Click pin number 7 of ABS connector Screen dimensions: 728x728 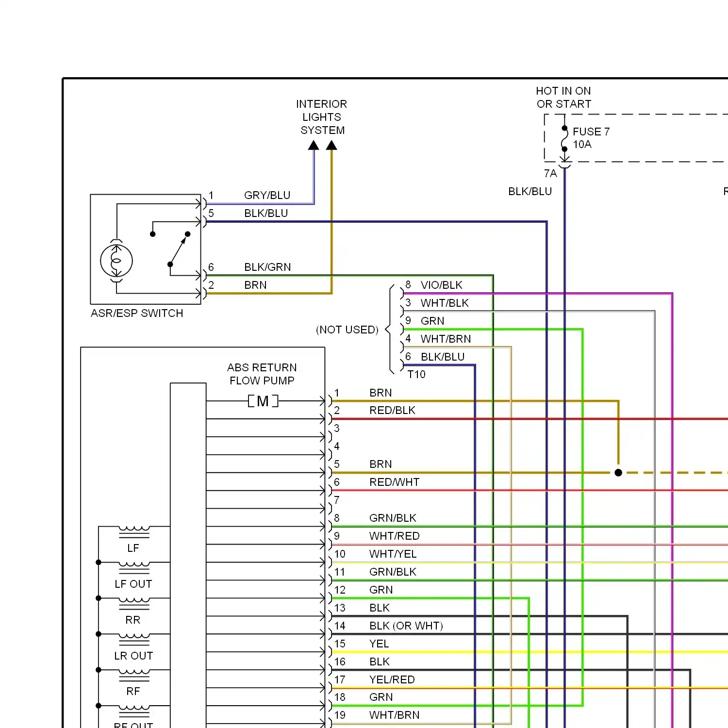click(337, 500)
